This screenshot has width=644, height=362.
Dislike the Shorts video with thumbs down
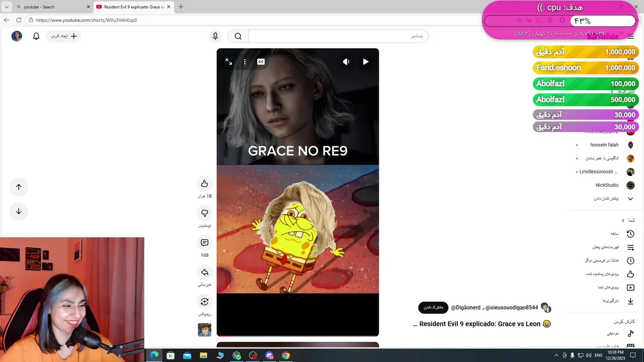coord(204,213)
